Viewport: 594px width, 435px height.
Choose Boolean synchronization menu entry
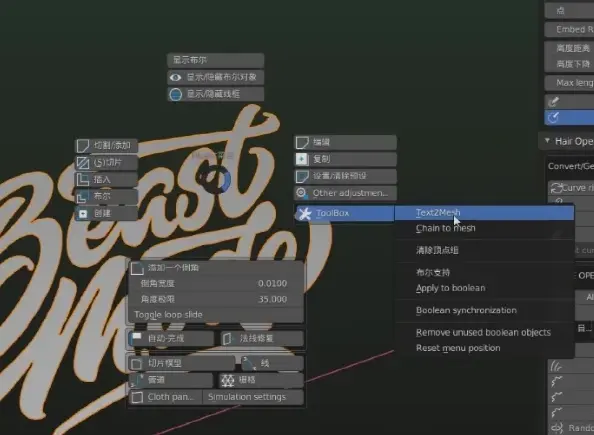pyautogui.click(x=485, y=310)
